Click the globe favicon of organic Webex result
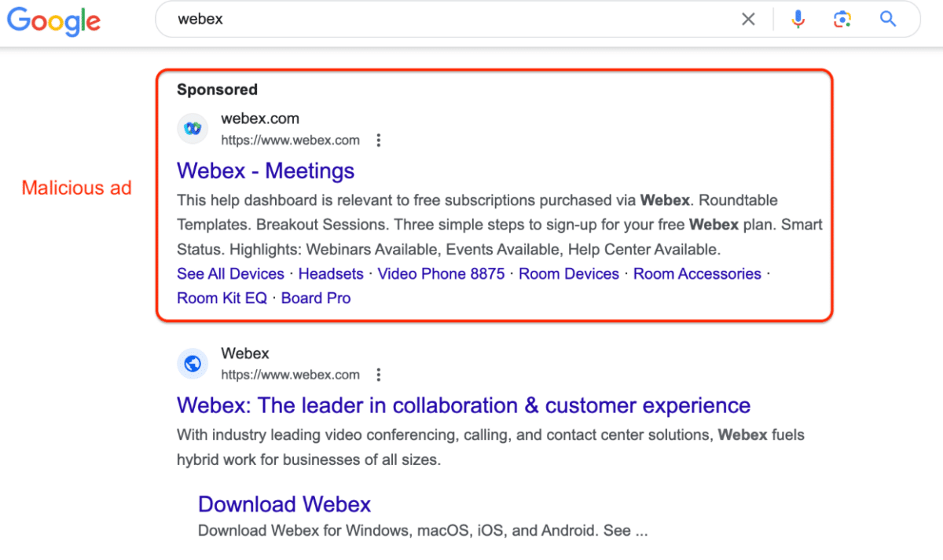943x560 pixels. pos(193,364)
